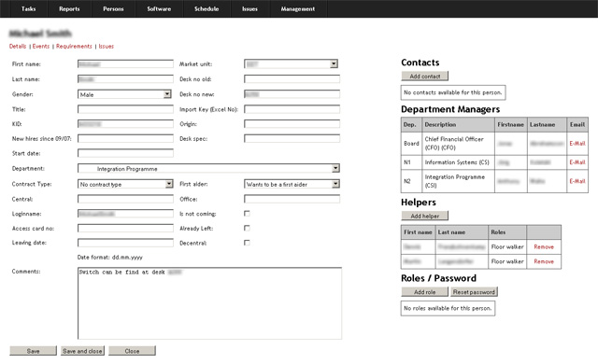Click the Desk no new field
This screenshot has height=364, width=598.
click(x=292, y=94)
